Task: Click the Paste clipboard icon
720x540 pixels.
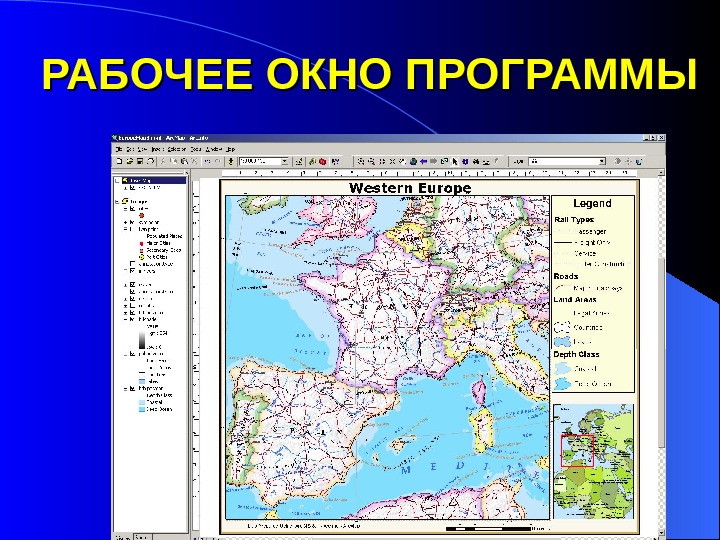Action: tap(184, 161)
